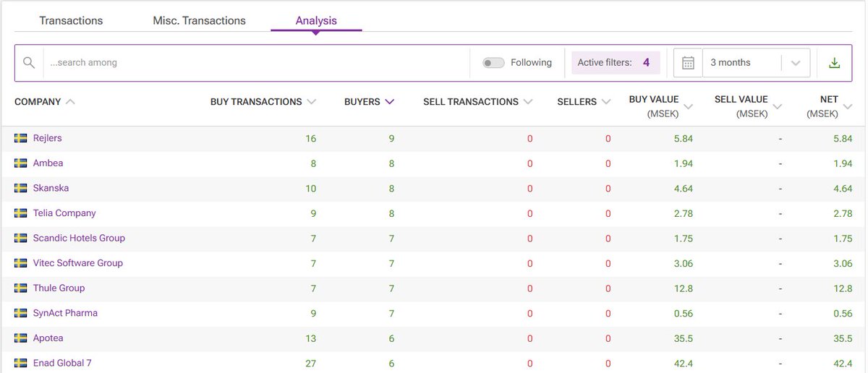
Task: Open the Thule Group link
Action: click(59, 288)
